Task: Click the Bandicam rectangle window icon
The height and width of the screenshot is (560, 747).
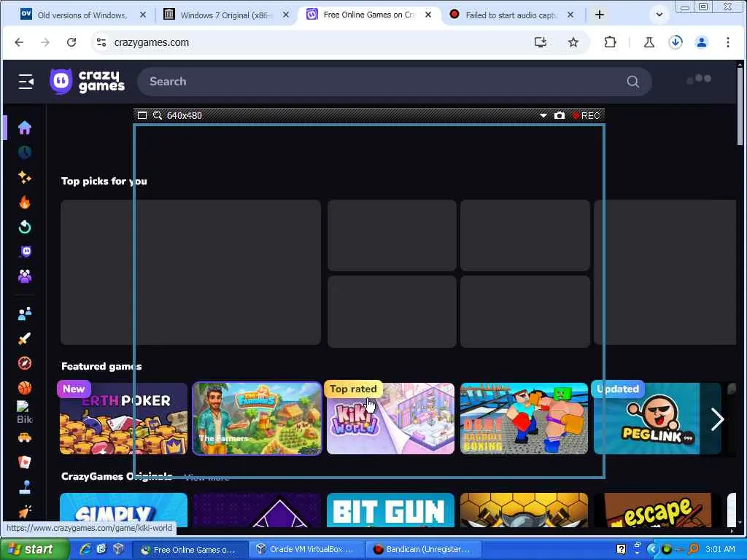Action: [x=142, y=115]
